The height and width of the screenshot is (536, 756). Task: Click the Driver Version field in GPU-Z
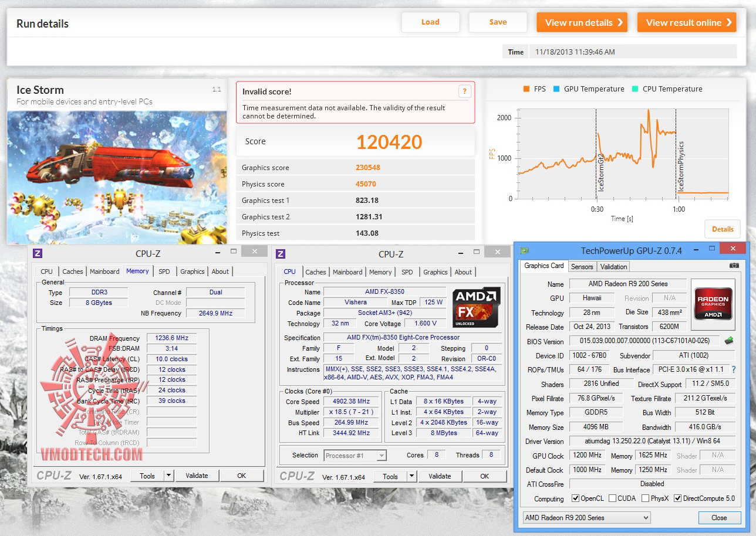652,441
